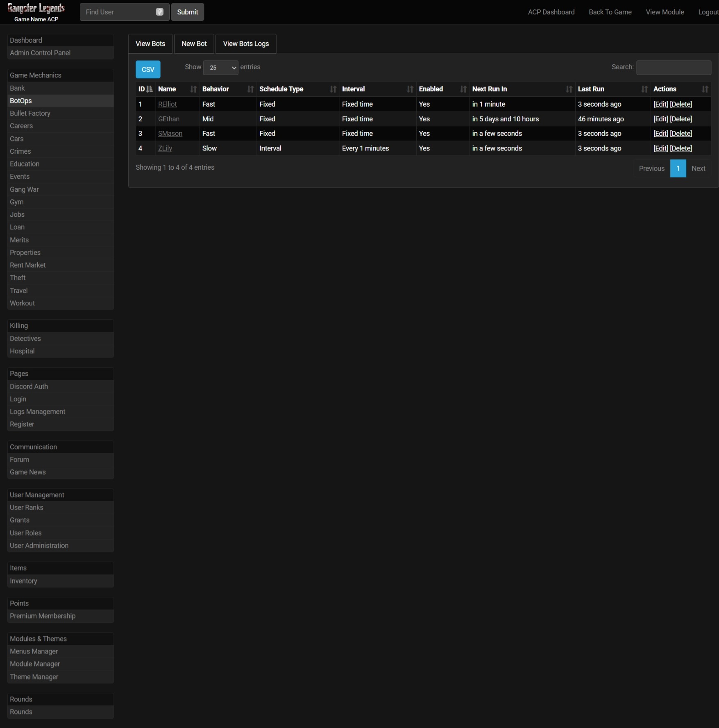The width and height of the screenshot is (719, 728).
Task: Open the Show entries count dropdown
Action: 220,68
